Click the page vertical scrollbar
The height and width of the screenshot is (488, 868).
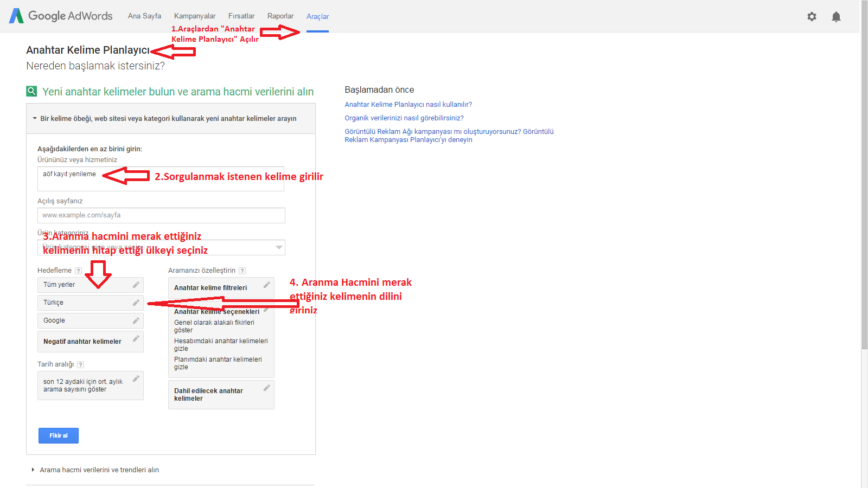pos(864,174)
